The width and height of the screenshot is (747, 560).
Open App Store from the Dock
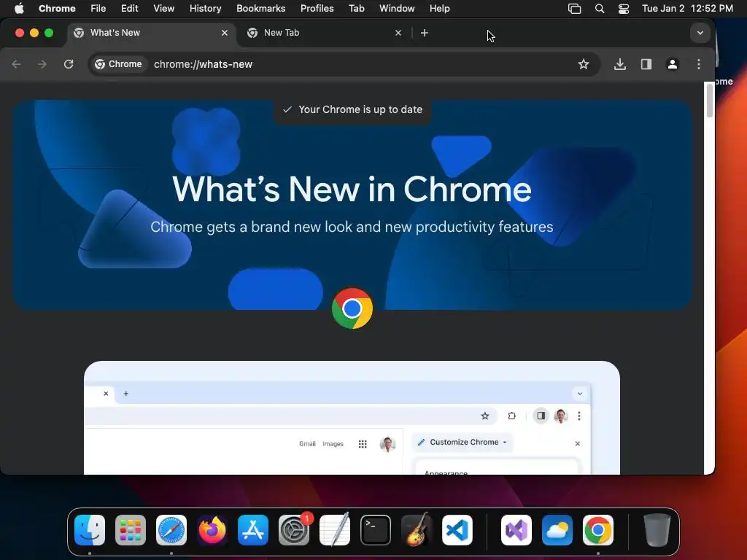253,530
